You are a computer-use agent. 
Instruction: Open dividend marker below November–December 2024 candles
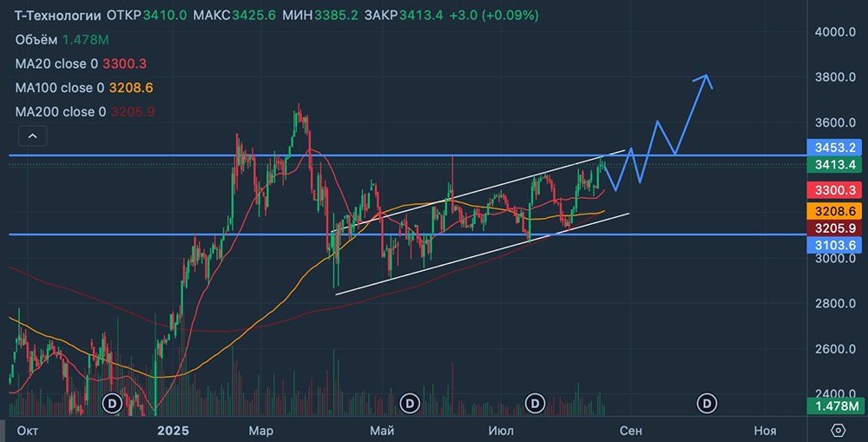coord(112,403)
